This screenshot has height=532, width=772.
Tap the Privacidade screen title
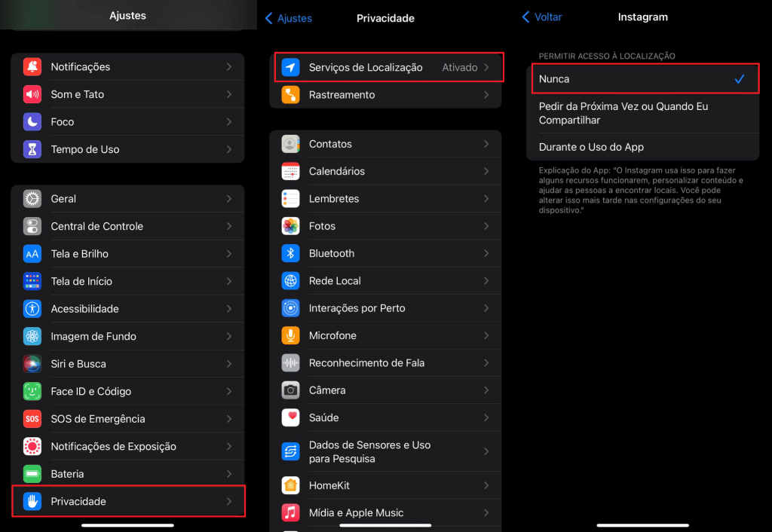point(385,18)
